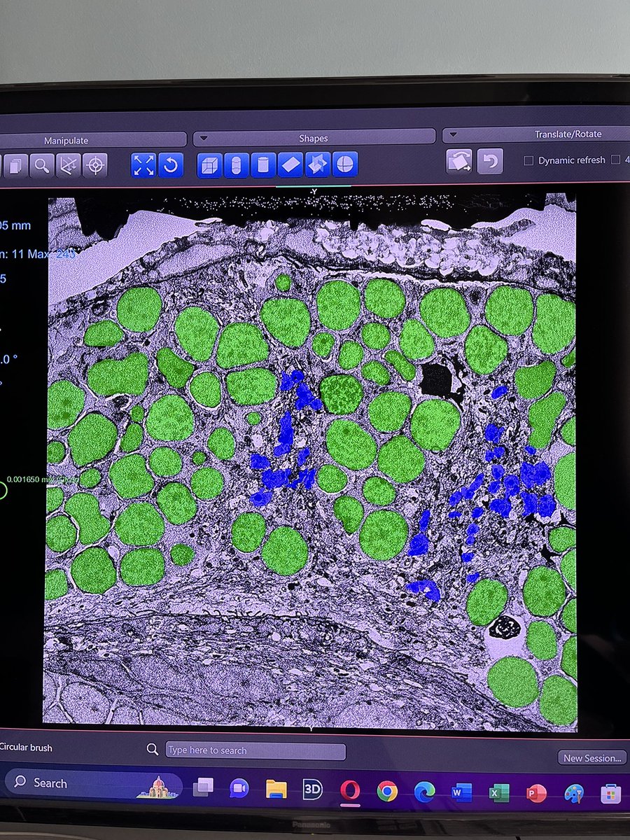The height and width of the screenshot is (840, 630).
Task: Click the crosshair target tool
Action: click(x=95, y=165)
